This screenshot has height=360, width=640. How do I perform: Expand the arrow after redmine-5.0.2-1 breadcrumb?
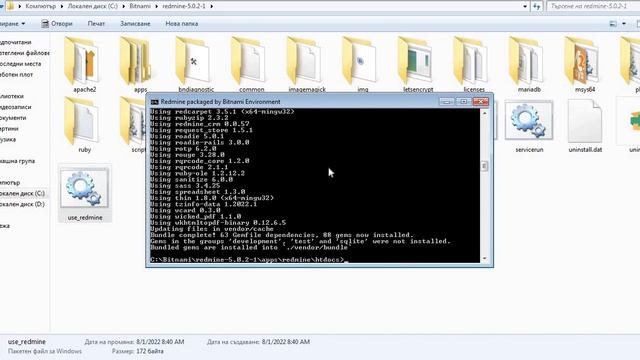click(211, 6)
